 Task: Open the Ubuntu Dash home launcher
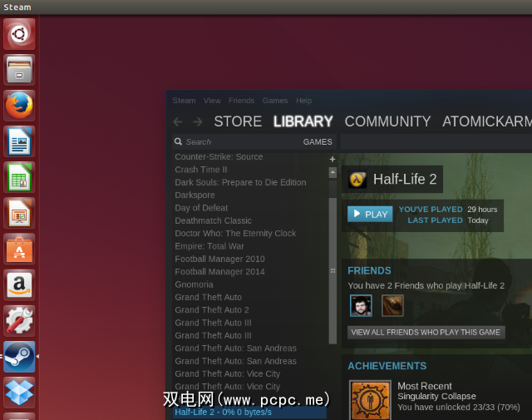pyautogui.click(x=19, y=34)
